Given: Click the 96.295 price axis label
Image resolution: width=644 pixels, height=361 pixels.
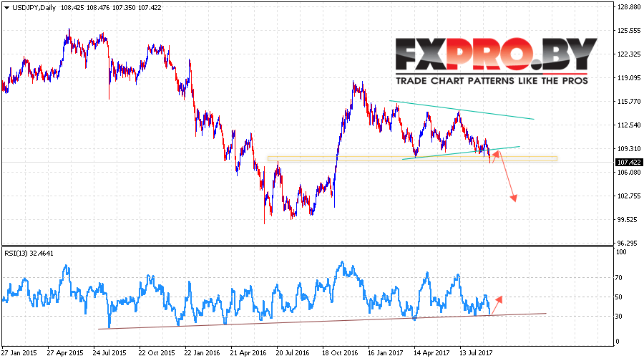Looking at the screenshot, I should [626, 243].
